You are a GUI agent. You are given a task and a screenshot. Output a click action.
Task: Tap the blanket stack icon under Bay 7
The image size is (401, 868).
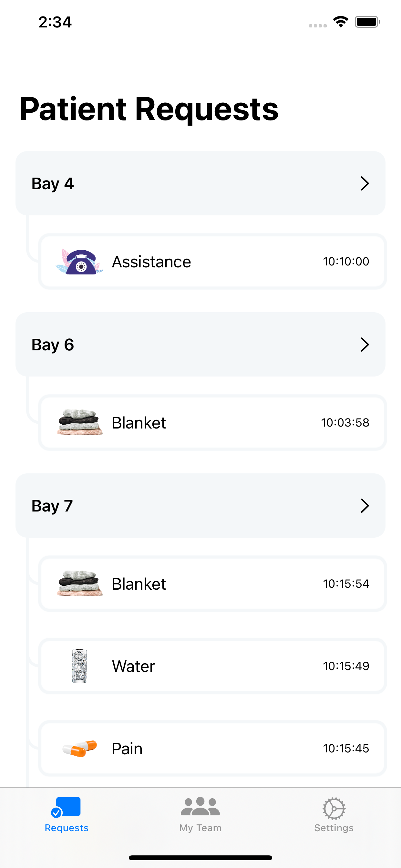coord(79,584)
